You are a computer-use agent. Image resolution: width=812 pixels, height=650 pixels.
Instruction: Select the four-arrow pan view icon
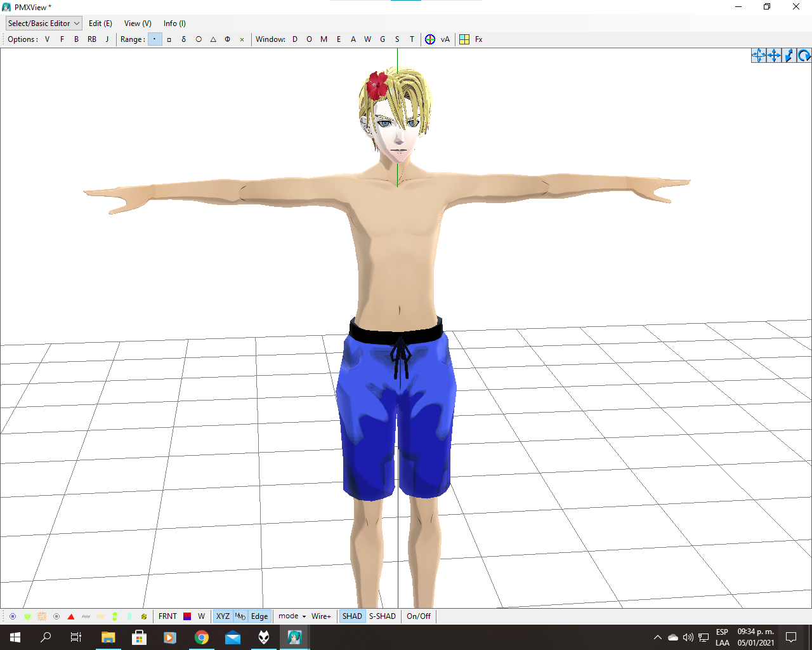774,56
